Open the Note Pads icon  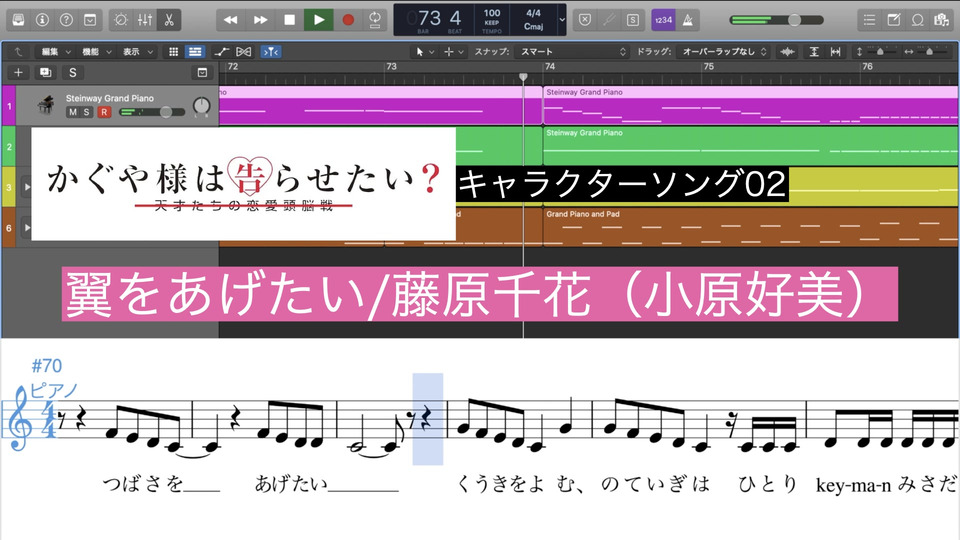click(x=893, y=20)
